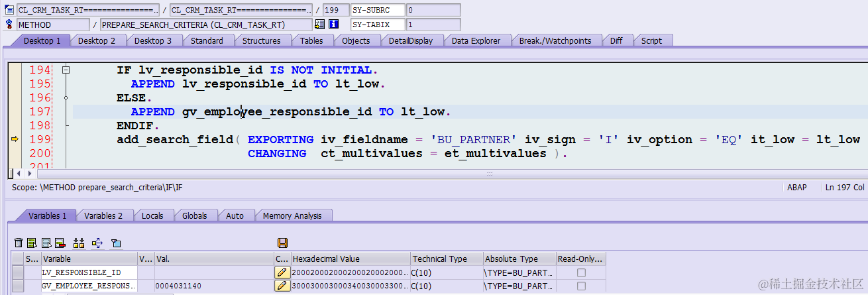Click the branching arrows icon in the variables toolbar
This screenshot has width=868, height=295.
click(97, 243)
